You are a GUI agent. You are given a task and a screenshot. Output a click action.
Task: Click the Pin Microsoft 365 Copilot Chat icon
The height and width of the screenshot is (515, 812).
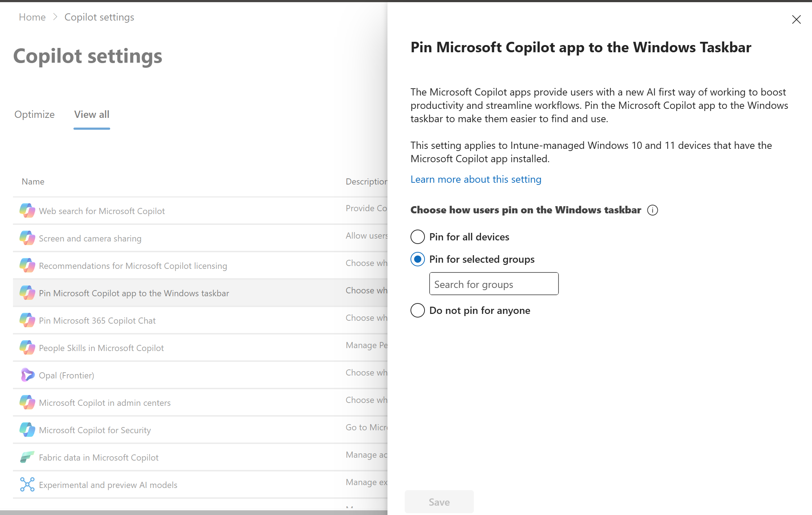pyautogui.click(x=27, y=320)
